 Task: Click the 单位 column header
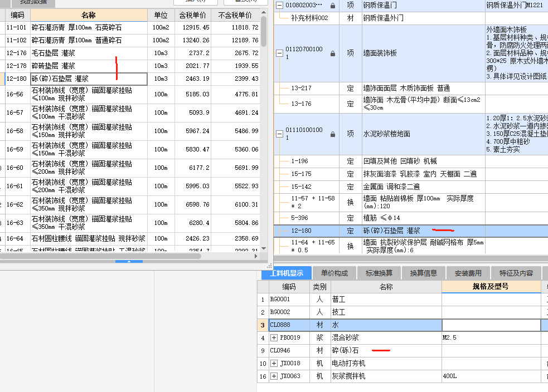coord(161,15)
